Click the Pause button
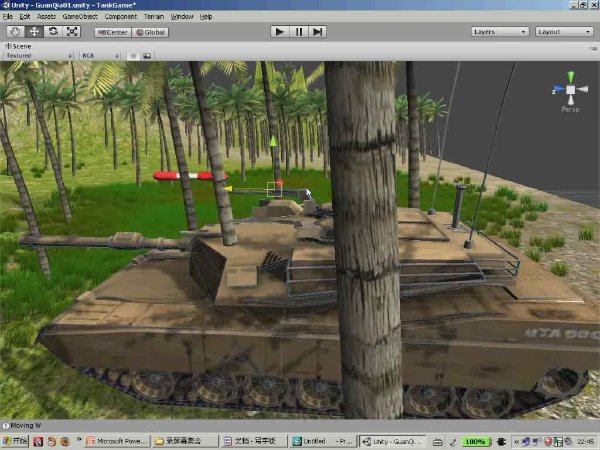Image resolution: width=600 pixels, height=450 pixels. [299, 32]
